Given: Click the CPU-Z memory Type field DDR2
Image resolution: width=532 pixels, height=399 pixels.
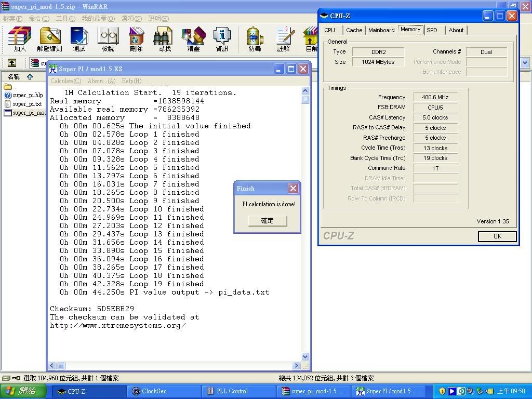Looking at the screenshot, I should [378, 52].
